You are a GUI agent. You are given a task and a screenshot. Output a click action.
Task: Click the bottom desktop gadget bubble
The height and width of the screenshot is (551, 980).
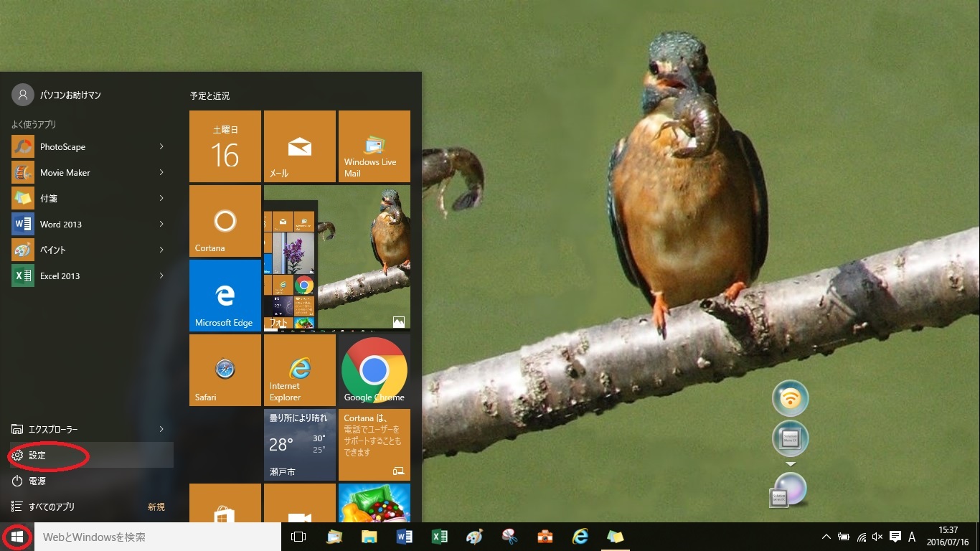[788, 490]
